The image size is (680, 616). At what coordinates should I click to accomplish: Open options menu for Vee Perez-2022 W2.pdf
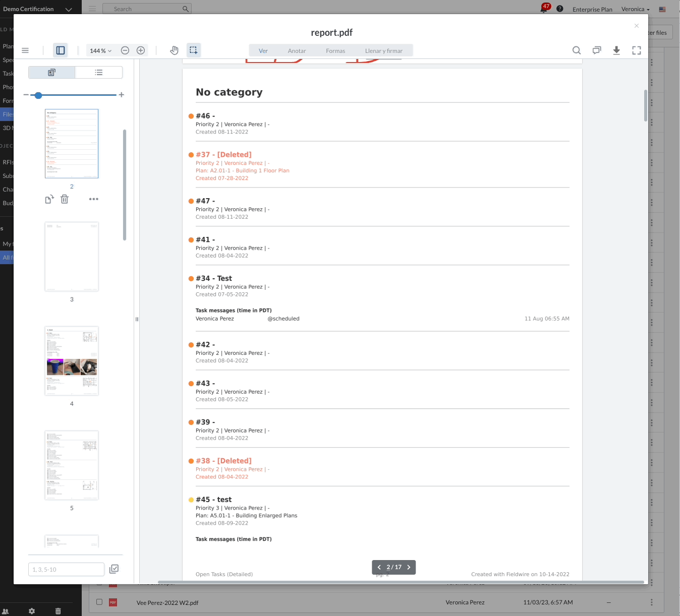(652, 602)
